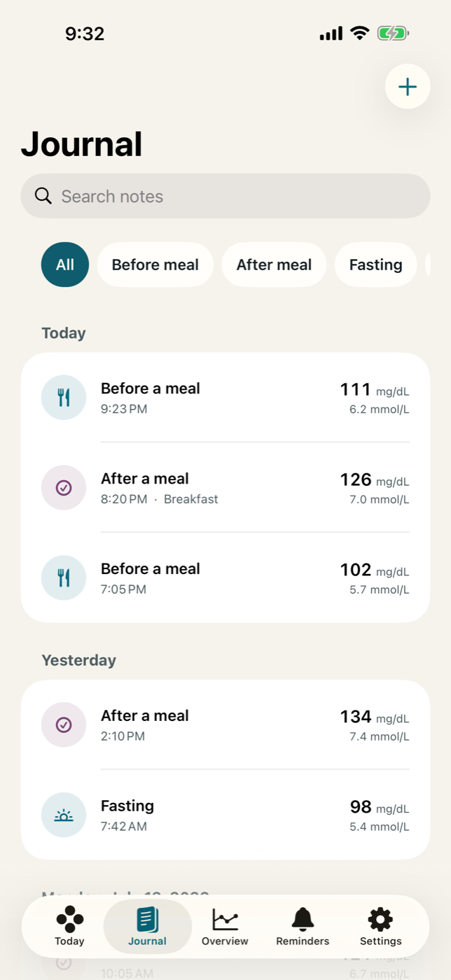Focus the Search notes field
This screenshot has width=451, height=980.
[225, 196]
